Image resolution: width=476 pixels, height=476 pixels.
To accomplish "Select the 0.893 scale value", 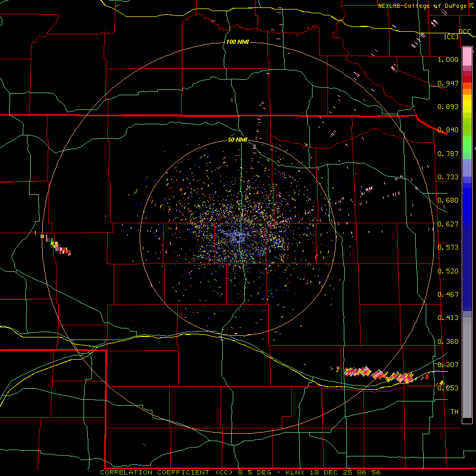I will tap(448, 106).
